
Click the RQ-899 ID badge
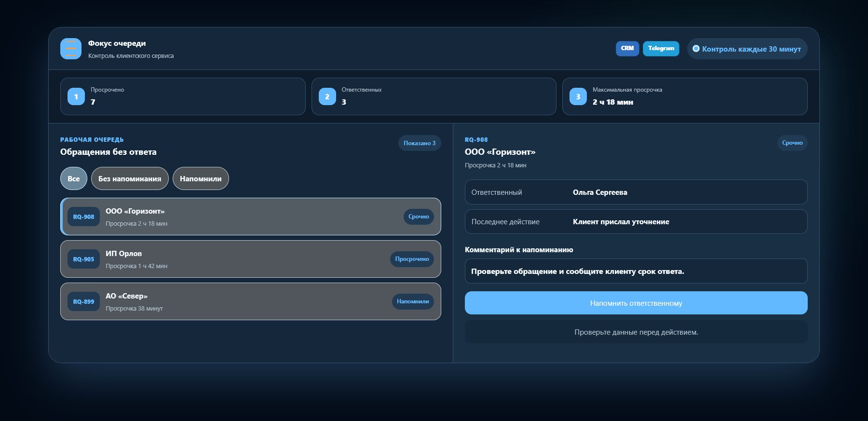(x=83, y=301)
